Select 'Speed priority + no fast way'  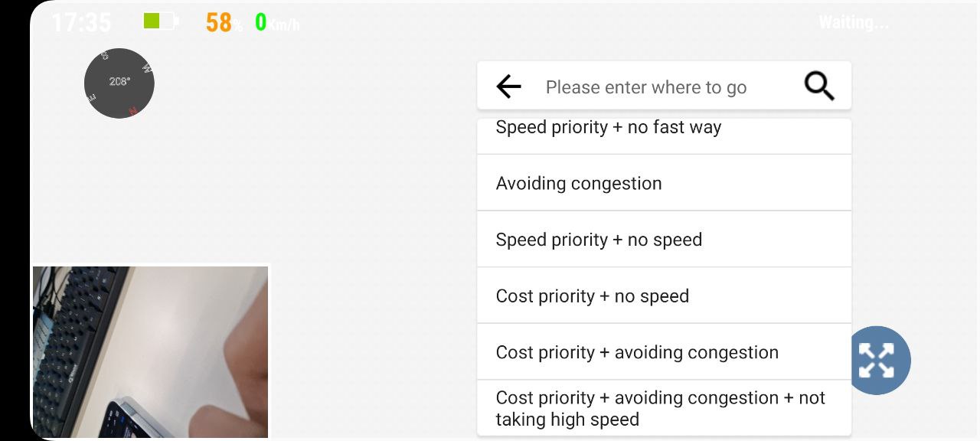(664, 136)
